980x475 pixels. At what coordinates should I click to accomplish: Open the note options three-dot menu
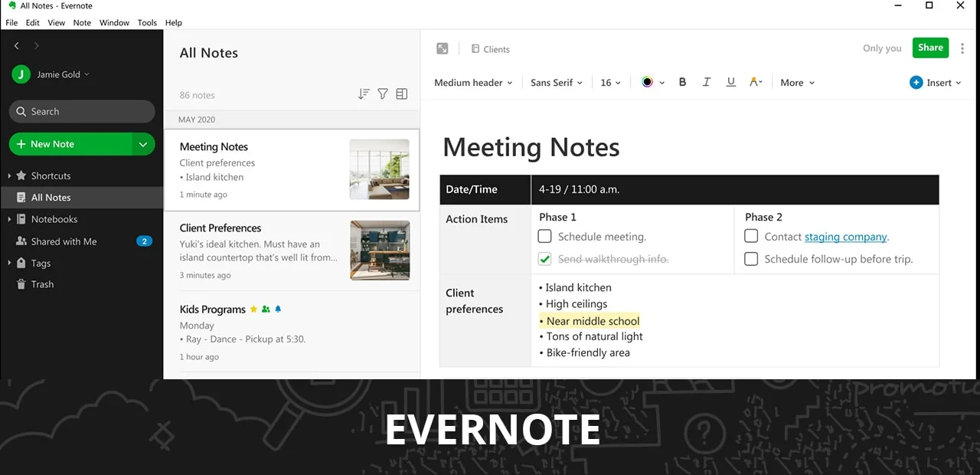[962, 47]
